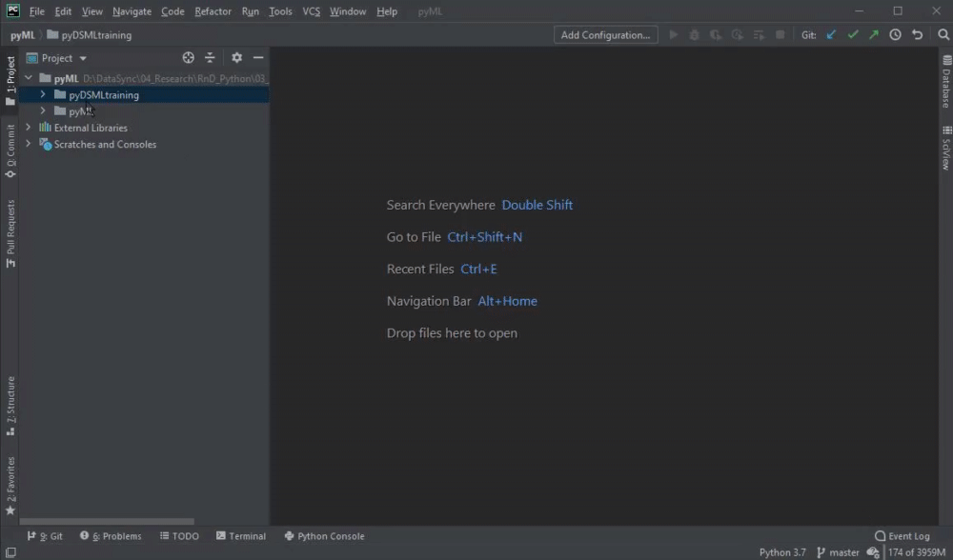
Task: Open the Code menu
Action: [172, 10]
